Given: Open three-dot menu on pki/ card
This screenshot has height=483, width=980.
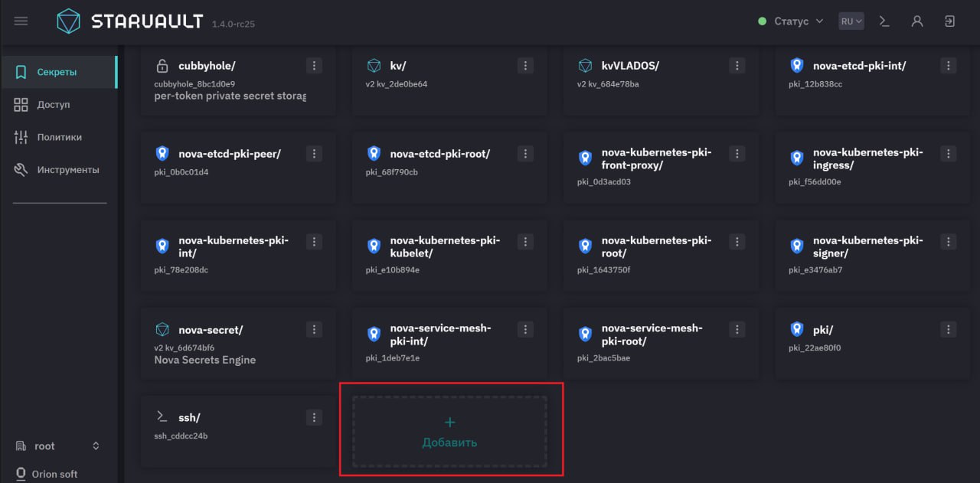Looking at the screenshot, I should click(x=948, y=330).
